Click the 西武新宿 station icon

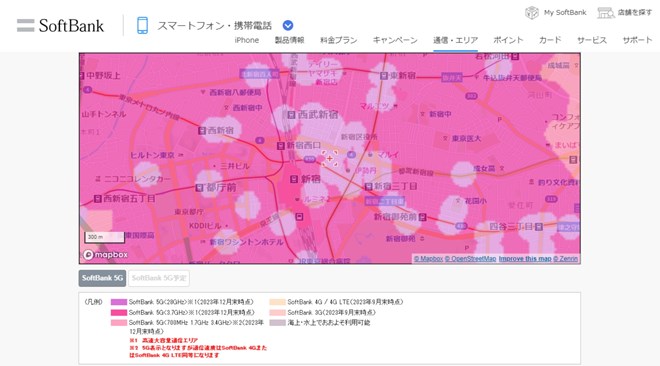point(291,114)
